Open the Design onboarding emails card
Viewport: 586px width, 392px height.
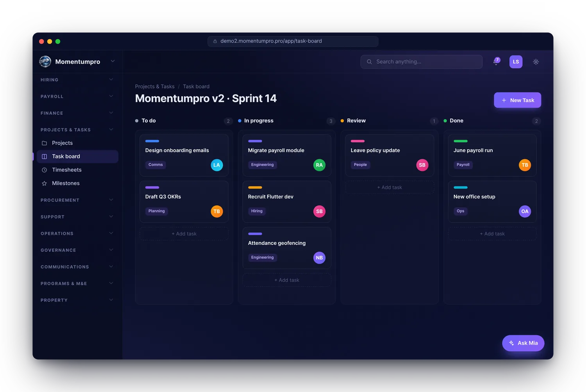(x=184, y=155)
